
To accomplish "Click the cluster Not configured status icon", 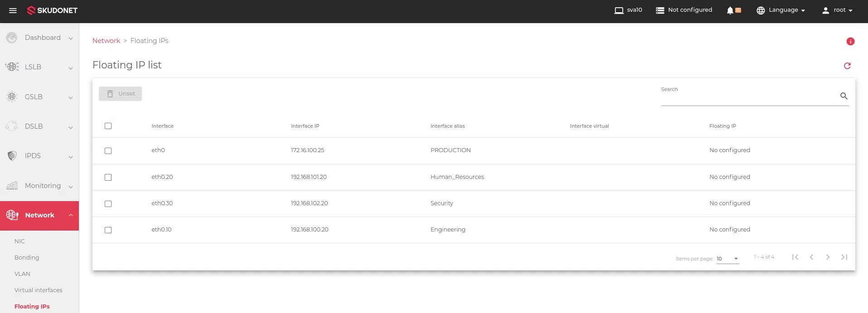I will (x=660, y=10).
